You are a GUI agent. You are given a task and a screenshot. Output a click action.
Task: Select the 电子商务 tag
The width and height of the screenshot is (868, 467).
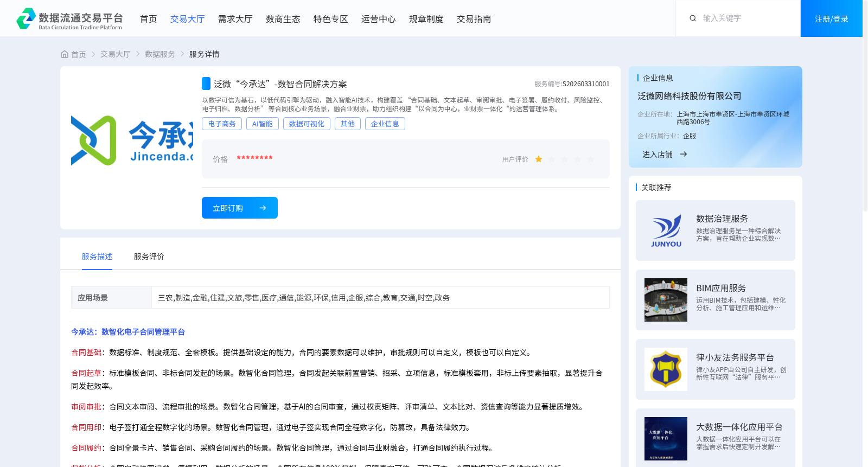[222, 124]
